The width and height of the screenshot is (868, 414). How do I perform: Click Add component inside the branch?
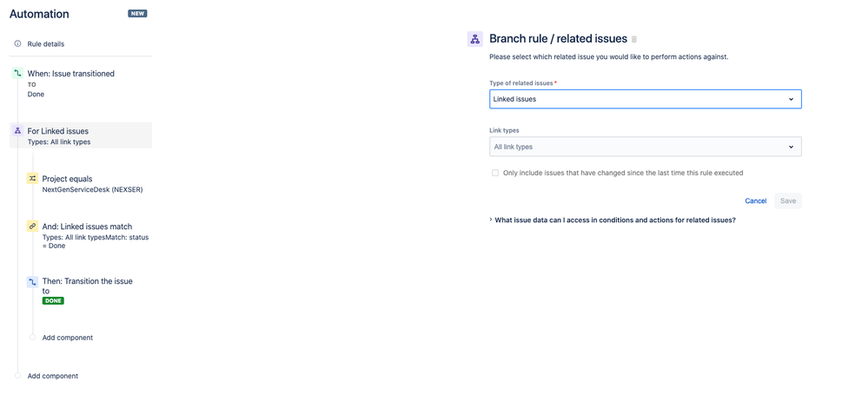(68, 337)
